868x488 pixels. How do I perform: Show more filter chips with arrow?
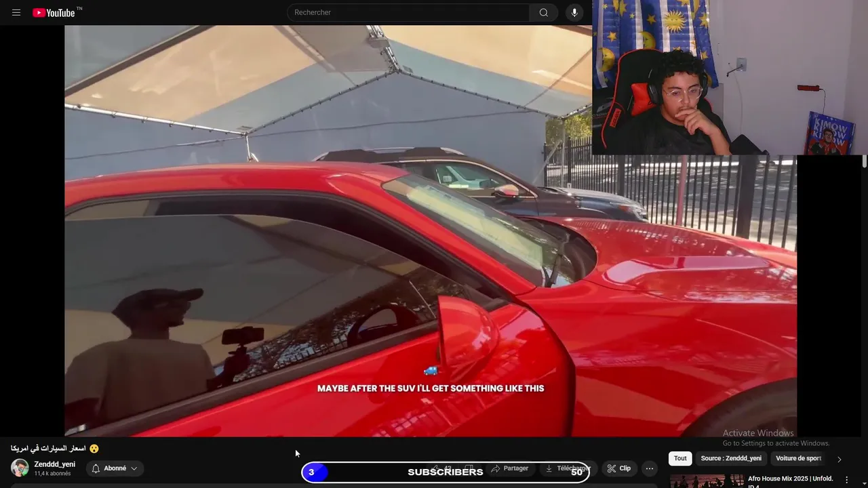[839, 459]
